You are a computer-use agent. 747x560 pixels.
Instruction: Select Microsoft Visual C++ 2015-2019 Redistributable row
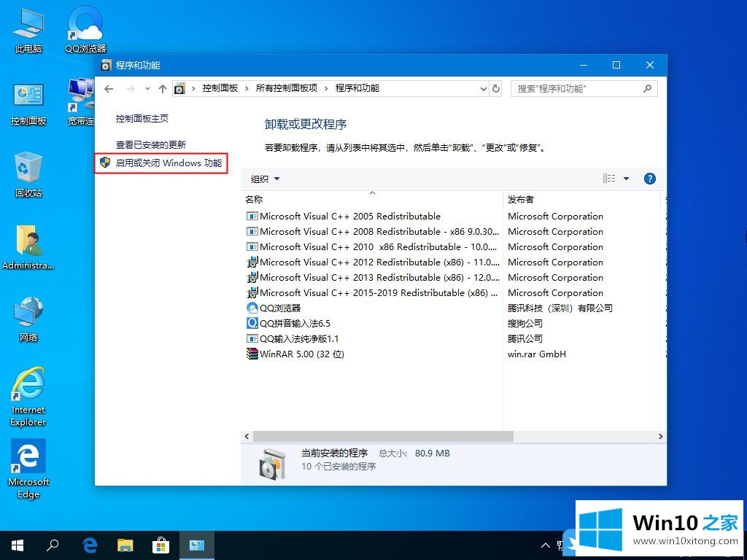[x=373, y=292]
